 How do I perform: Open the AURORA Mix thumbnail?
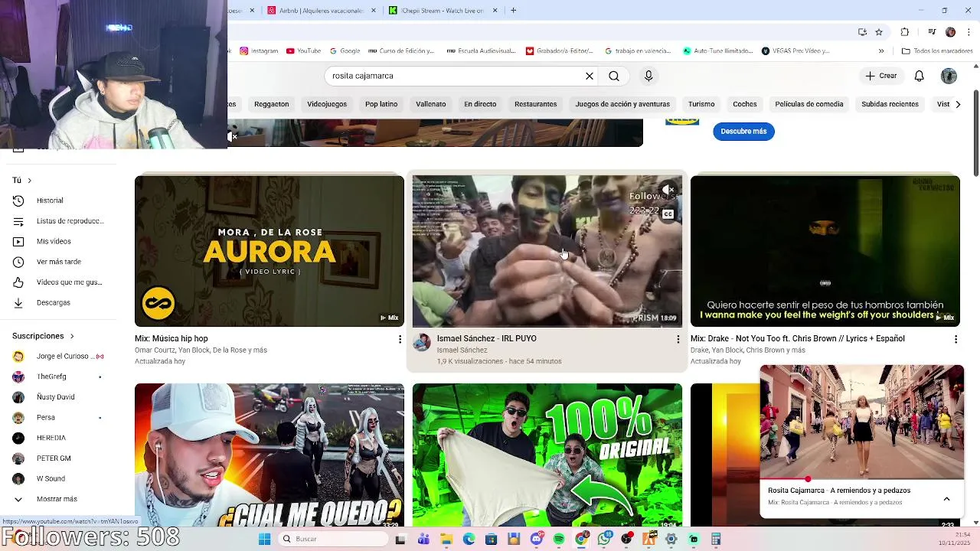coord(269,251)
